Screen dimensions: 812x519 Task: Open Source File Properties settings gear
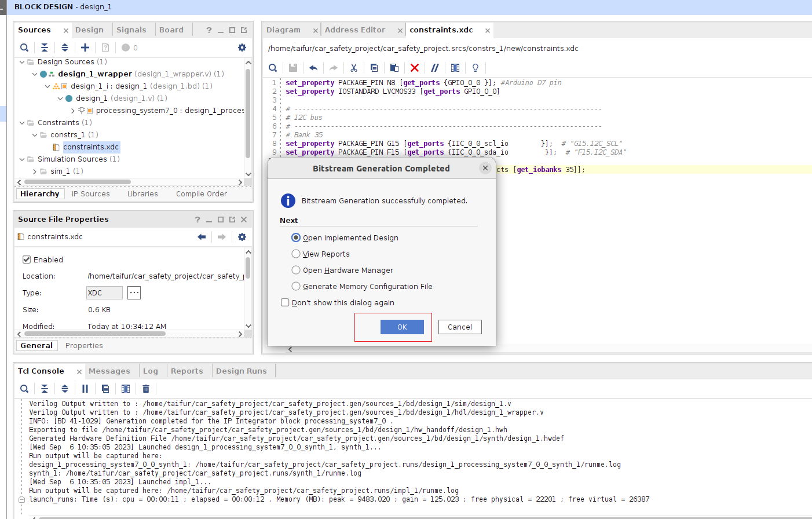point(242,237)
